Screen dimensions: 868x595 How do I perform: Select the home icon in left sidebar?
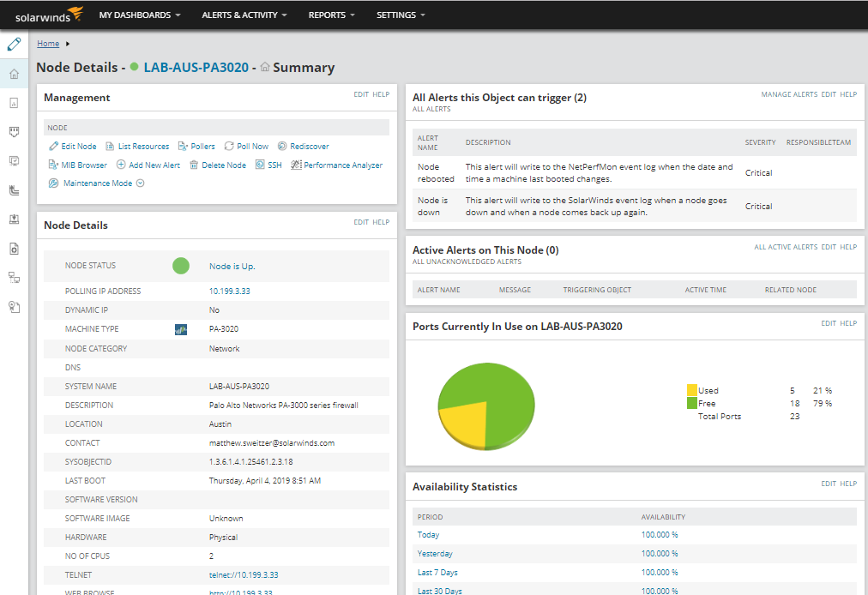pyautogui.click(x=15, y=74)
